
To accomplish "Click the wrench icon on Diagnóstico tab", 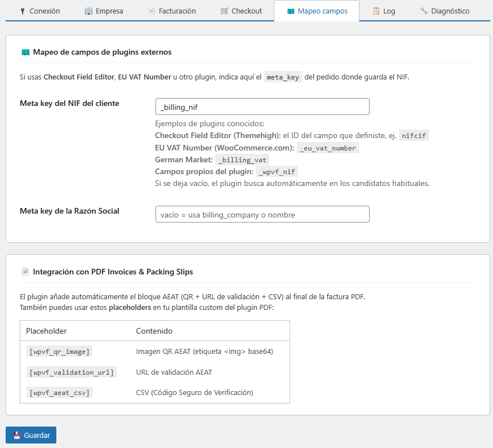I will pyautogui.click(x=424, y=11).
